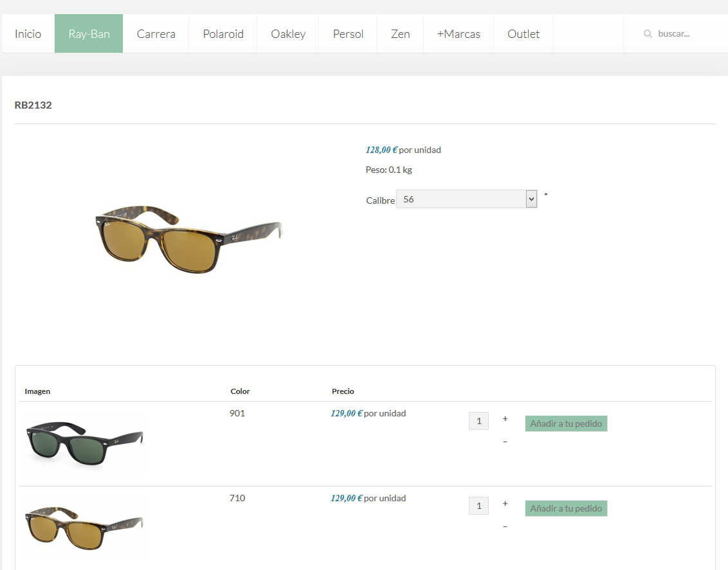Select the Zen menu item

(x=400, y=34)
